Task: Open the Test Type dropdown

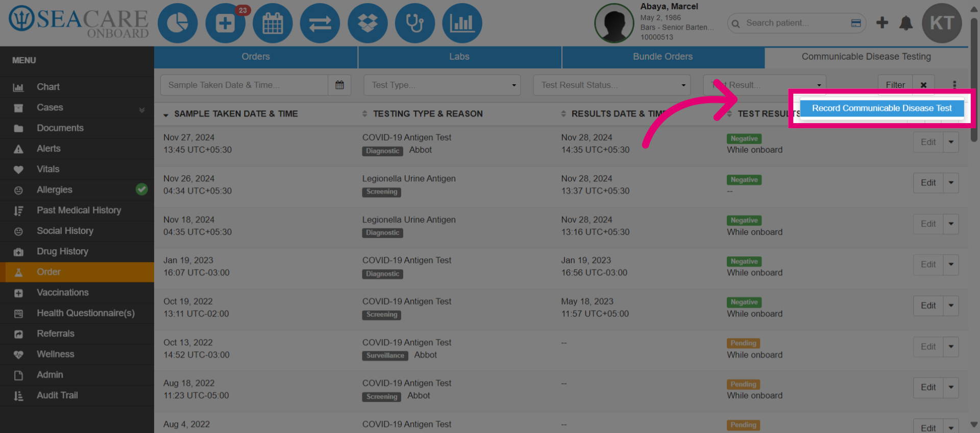Action: pyautogui.click(x=442, y=85)
